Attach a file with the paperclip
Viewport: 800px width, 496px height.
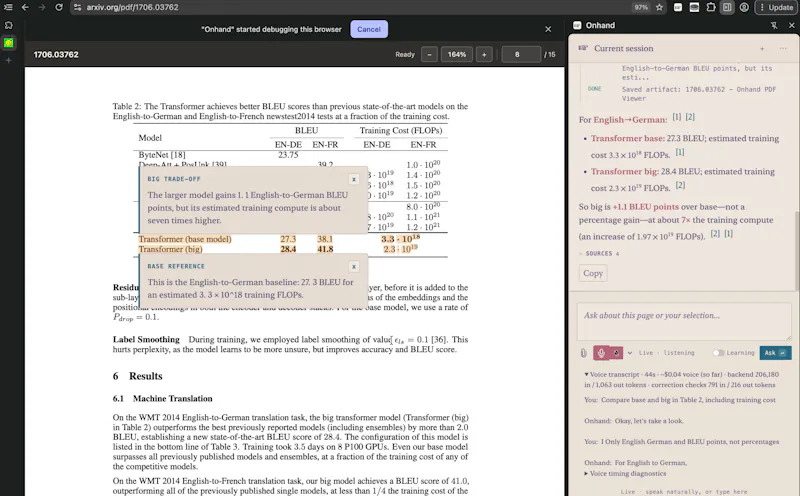(x=584, y=353)
